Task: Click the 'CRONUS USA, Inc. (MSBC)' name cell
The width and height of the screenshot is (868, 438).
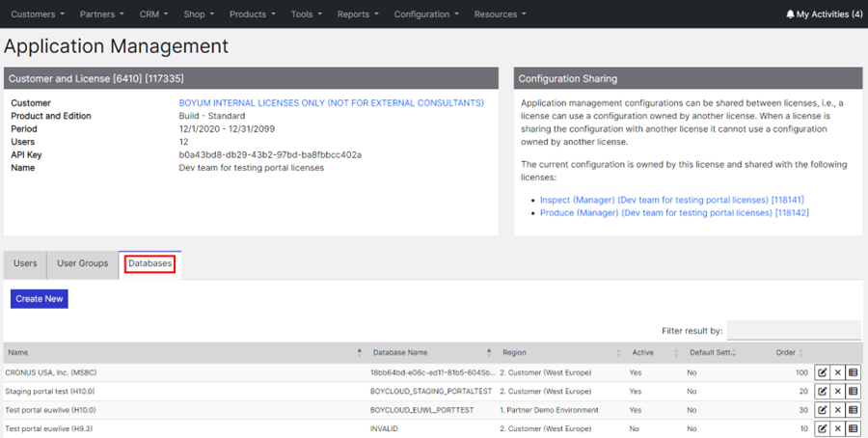Action: point(51,372)
